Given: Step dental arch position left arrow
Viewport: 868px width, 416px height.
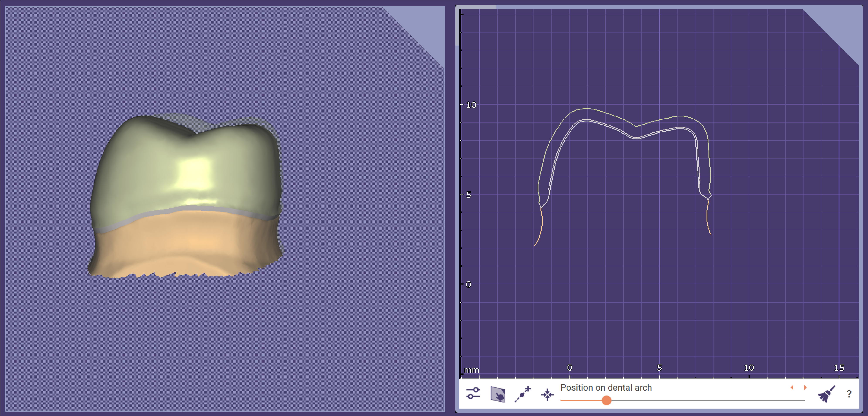Looking at the screenshot, I should pos(792,387).
